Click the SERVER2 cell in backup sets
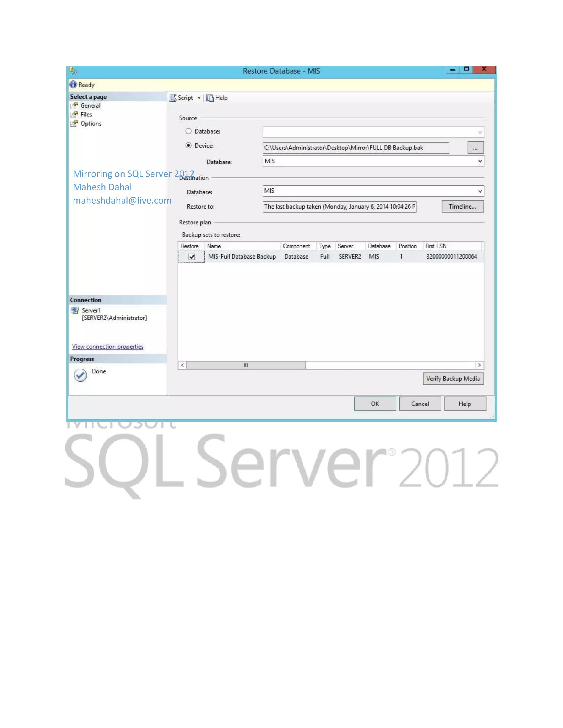 pyautogui.click(x=350, y=257)
